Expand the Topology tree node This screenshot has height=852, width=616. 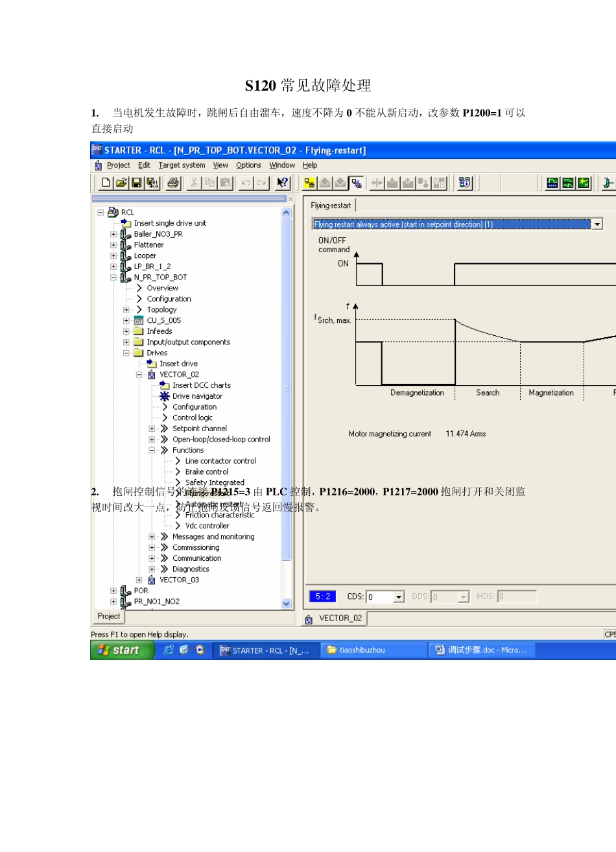(x=126, y=310)
